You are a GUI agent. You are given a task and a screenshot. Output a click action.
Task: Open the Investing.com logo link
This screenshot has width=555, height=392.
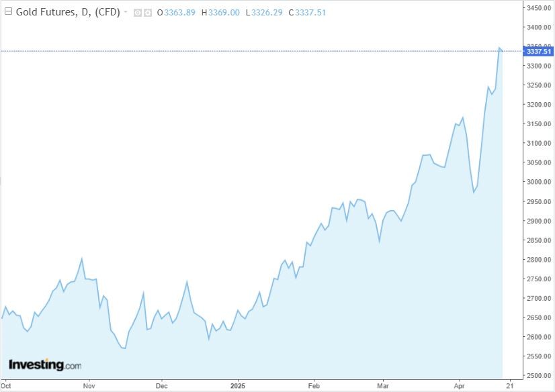point(45,365)
